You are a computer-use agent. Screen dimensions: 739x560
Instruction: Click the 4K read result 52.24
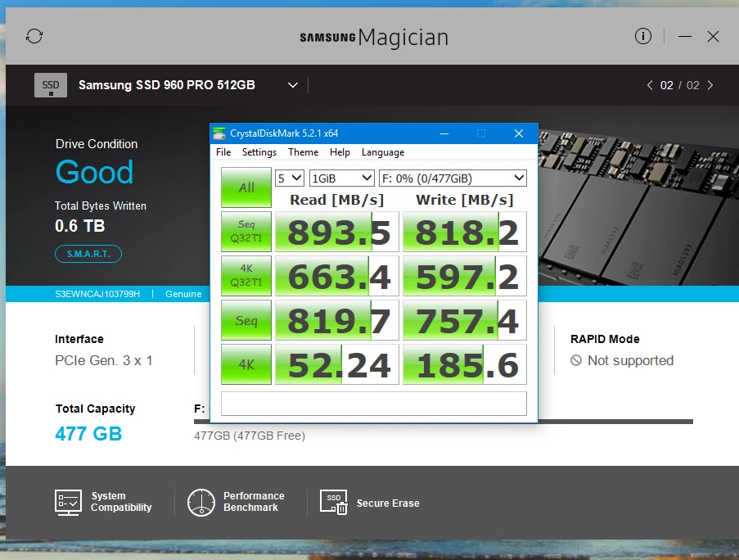click(x=337, y=364)
